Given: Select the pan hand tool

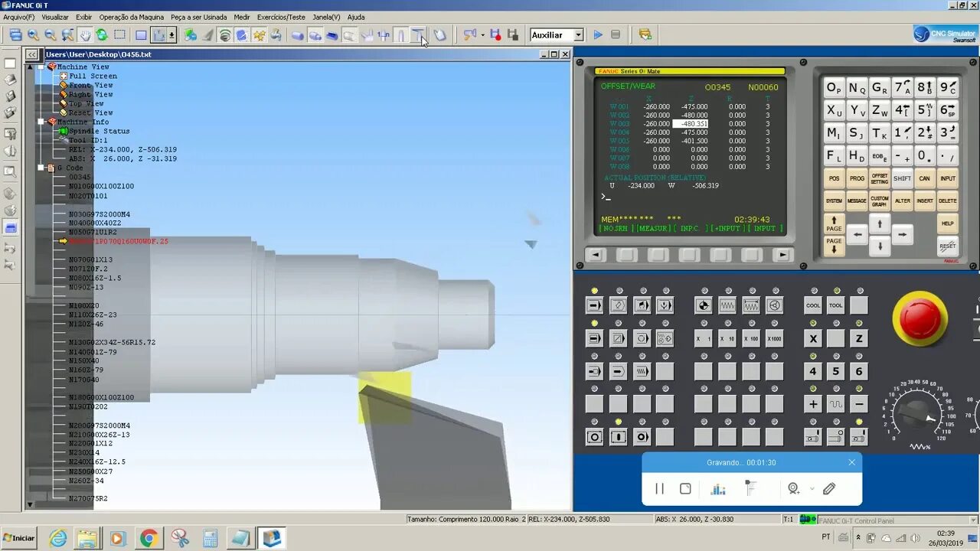Looking at the screenshot, I should 84,35.
